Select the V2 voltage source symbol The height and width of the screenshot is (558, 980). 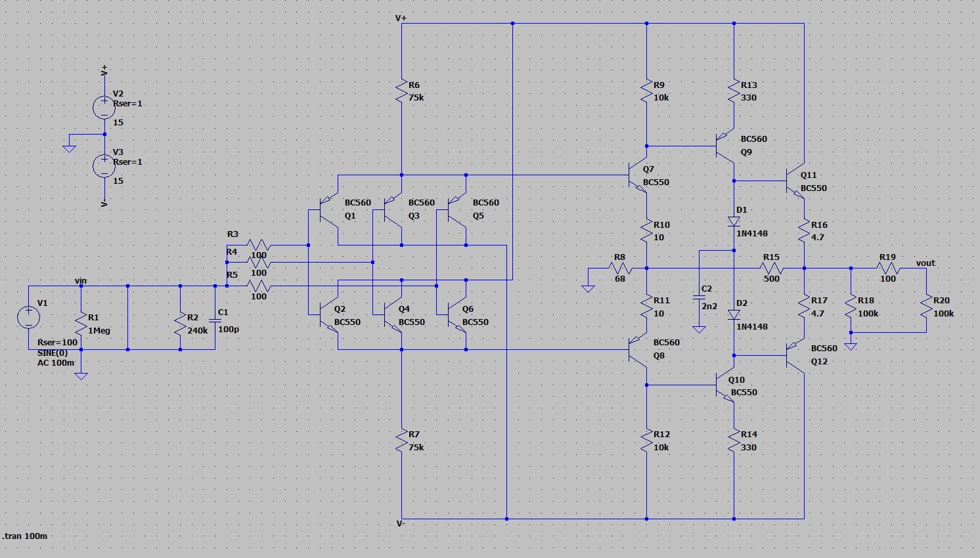click(x=104, y=107)
